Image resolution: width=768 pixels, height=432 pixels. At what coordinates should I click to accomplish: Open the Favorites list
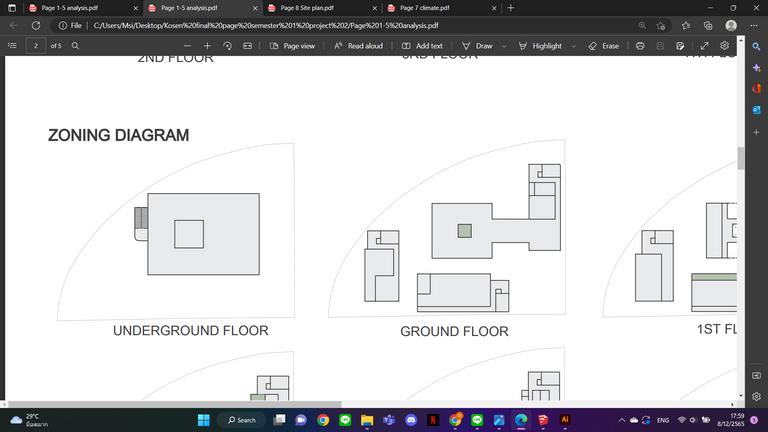tap(686, 25)
